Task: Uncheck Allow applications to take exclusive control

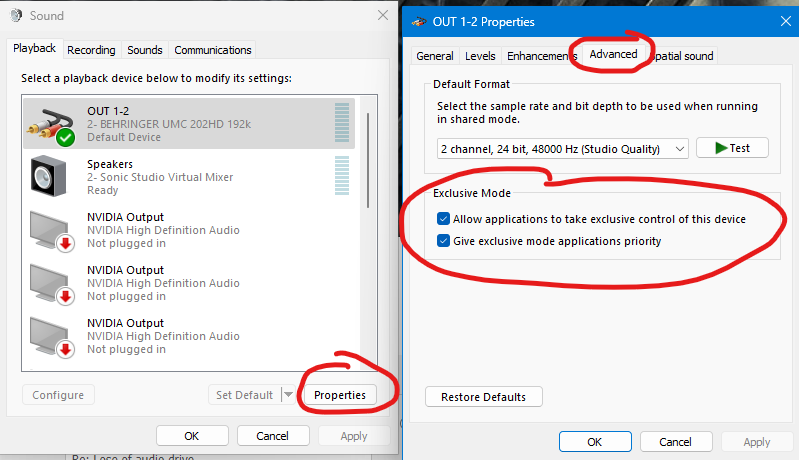Action: (x=443, y=219)
